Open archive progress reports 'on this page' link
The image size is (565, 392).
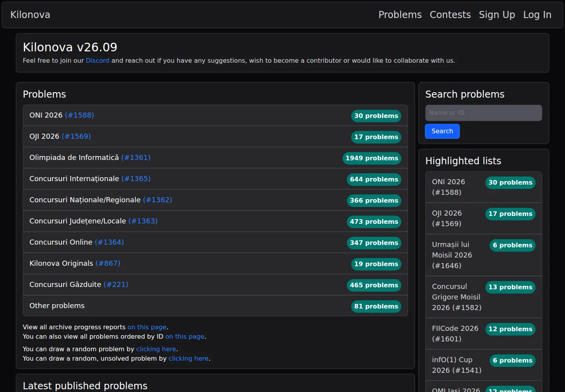pos(147,327)
